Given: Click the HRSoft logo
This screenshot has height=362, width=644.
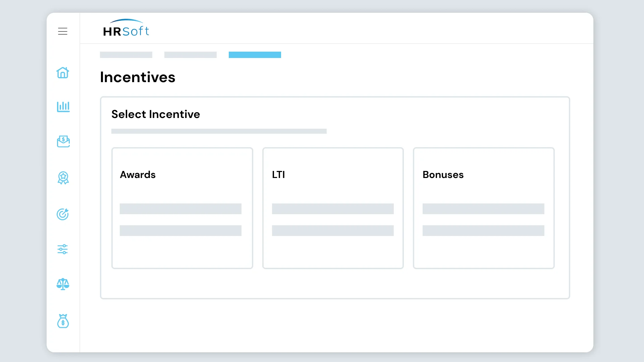Looking at the screenshot, I should click(126, 28).
